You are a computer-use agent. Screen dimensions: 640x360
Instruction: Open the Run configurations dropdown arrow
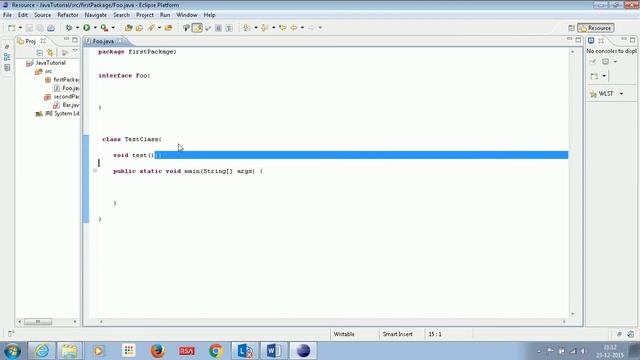click(x=95, y=28)
